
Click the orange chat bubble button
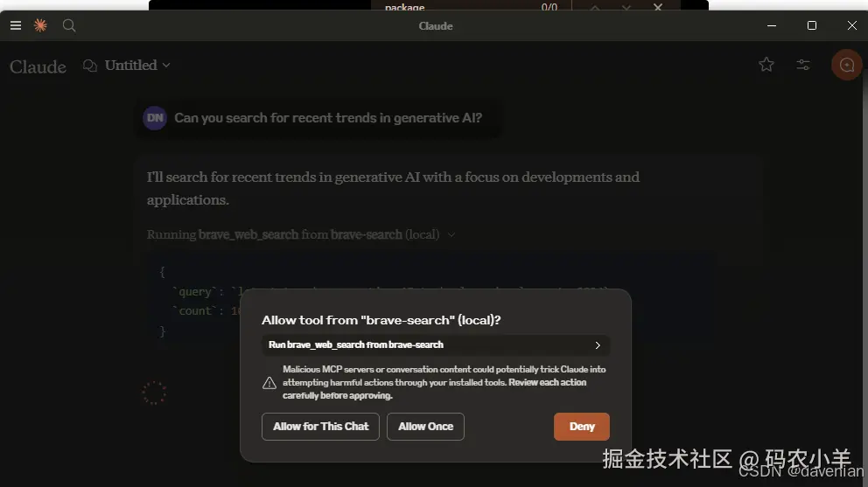[x=846, y=65]
